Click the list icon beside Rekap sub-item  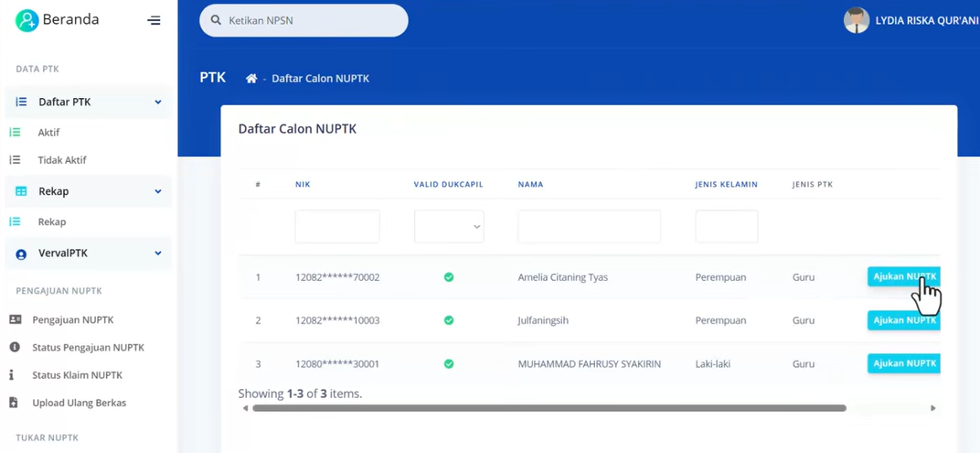(x=15, y=221)
